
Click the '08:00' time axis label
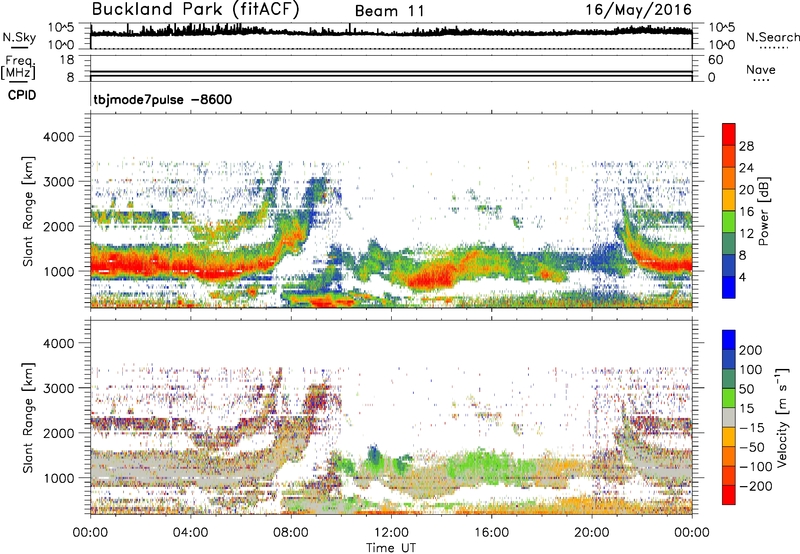click(291, 533)
